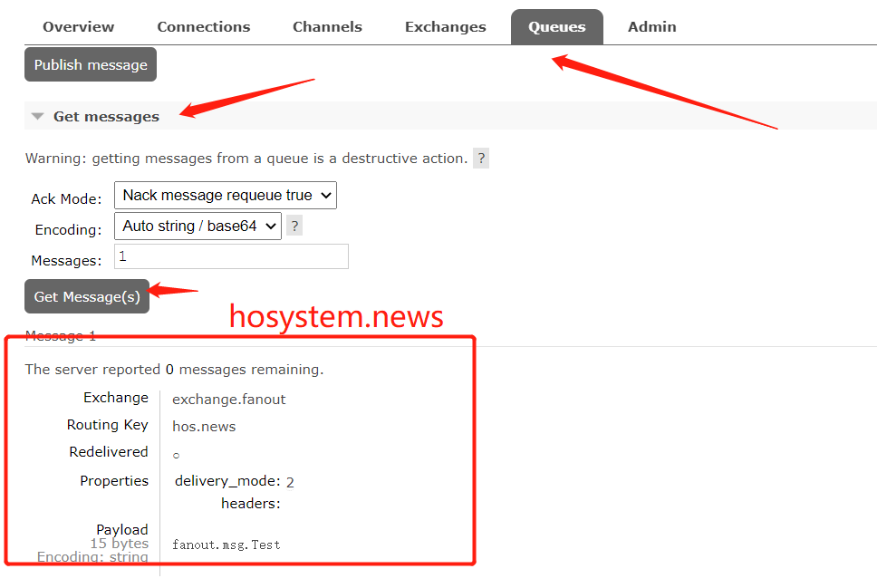Select the Queues tab

point(557,27)
